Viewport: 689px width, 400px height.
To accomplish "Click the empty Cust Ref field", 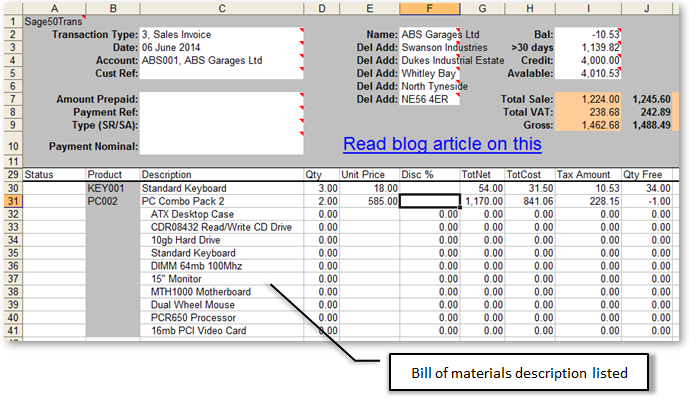I will pyautogui.click(x=221, y=73).
